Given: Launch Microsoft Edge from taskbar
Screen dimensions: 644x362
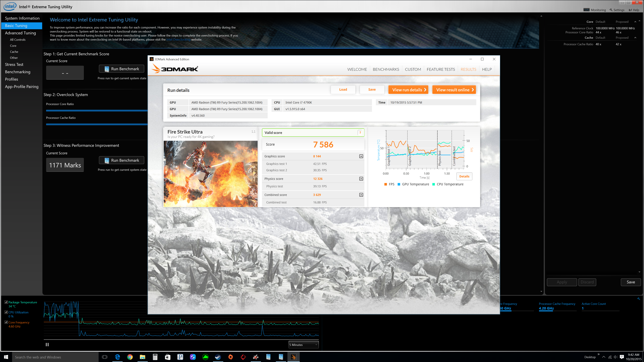Looking at the screenshot, I should [x=117, y=357].
